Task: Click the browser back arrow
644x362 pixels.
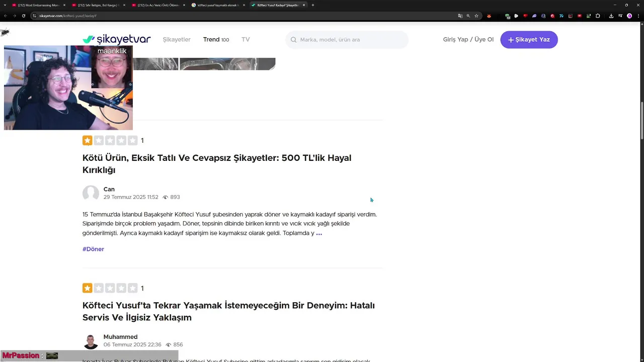Action: (6, 16)
